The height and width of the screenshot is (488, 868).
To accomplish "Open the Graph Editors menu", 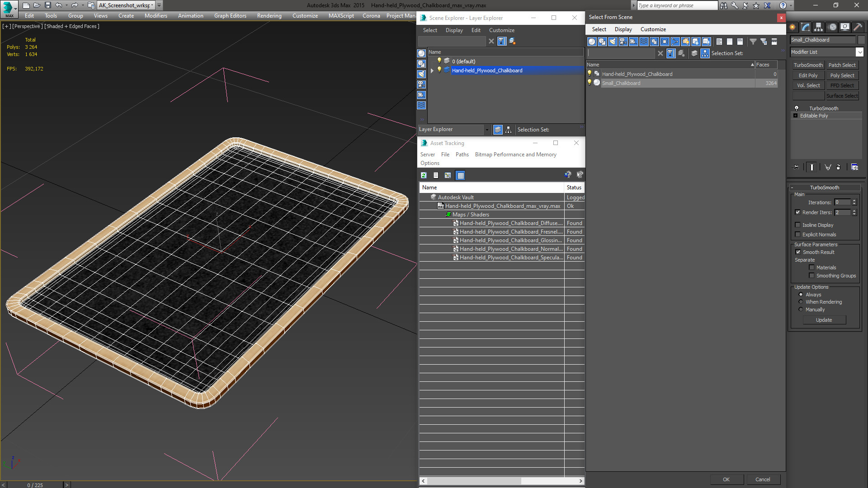I will click(230, 16).
